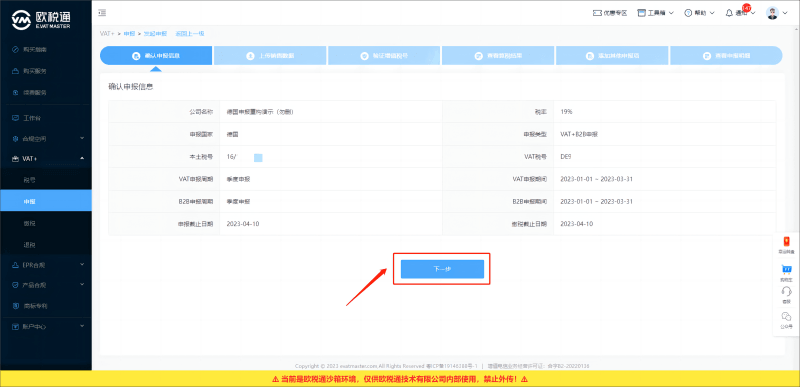Click the shopping cart icon on right panel
Viewport: 800px width, 387px height.
click(786, 269)
